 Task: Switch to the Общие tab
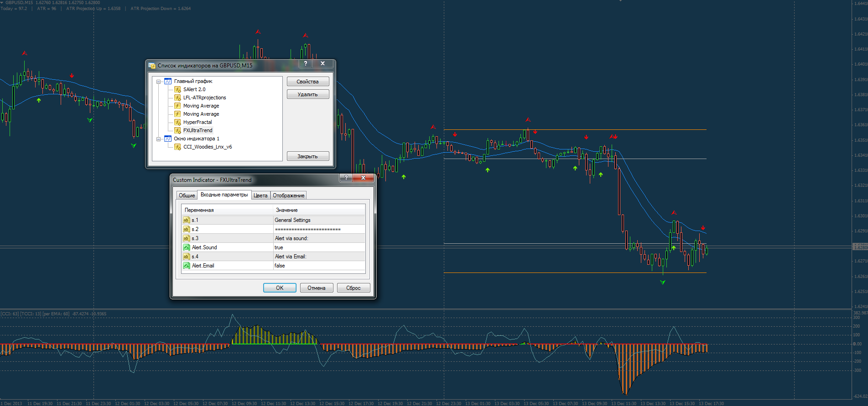click(x=187, y=195)
